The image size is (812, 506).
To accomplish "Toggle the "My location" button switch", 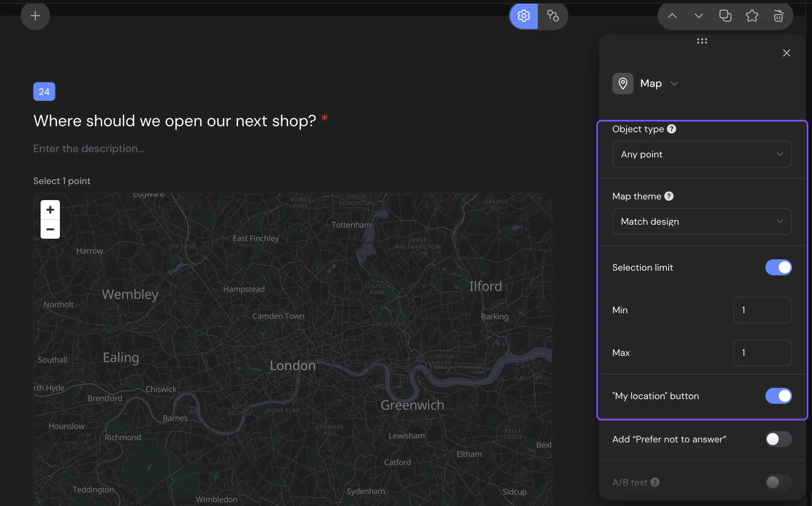I will pos(778,396).
